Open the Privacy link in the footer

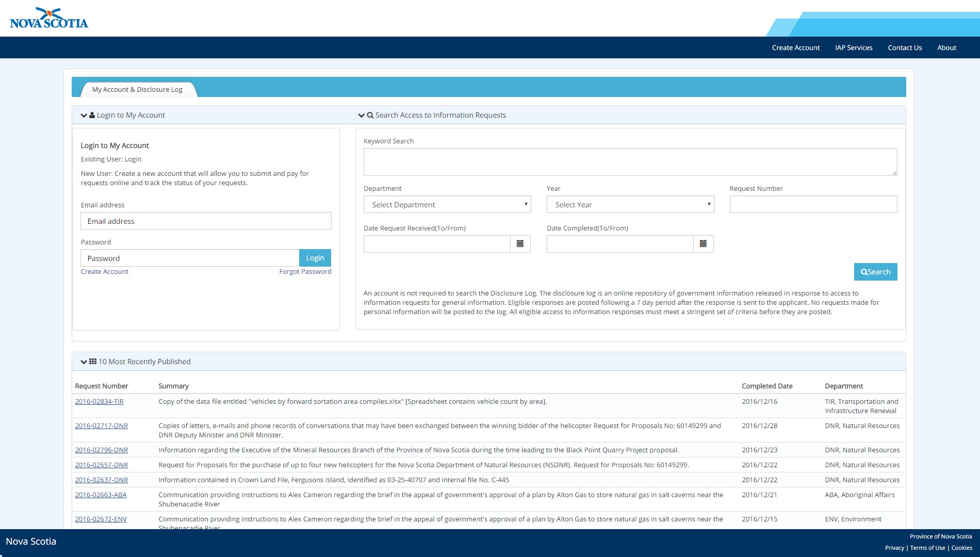click(894, 548)
